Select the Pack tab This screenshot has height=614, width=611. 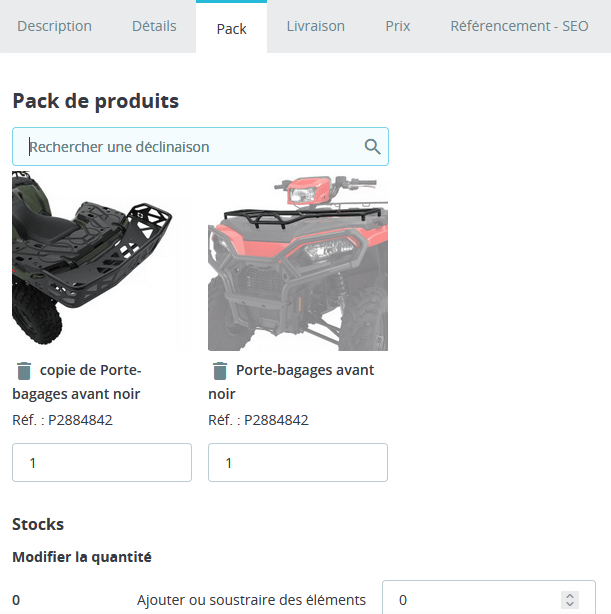[x=231, y=28]
